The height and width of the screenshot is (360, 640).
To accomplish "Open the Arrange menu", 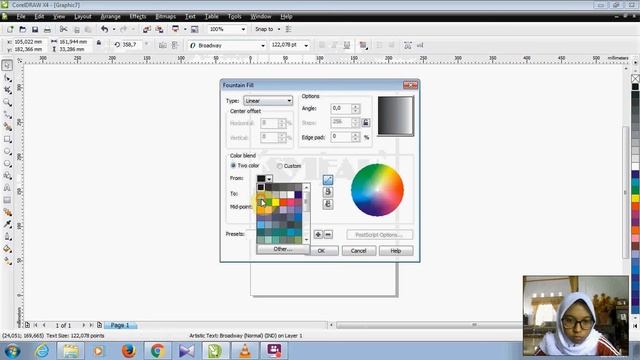I will click(x=110, y=16).
